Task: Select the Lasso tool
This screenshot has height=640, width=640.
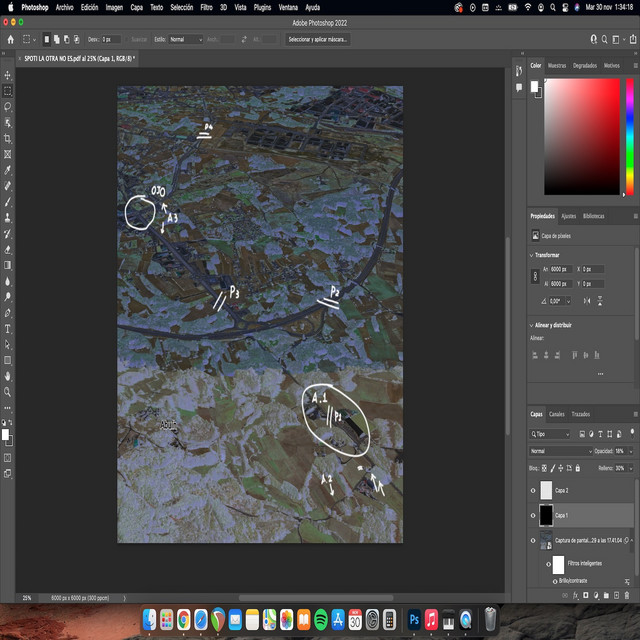Action: [x=8, y=106]
